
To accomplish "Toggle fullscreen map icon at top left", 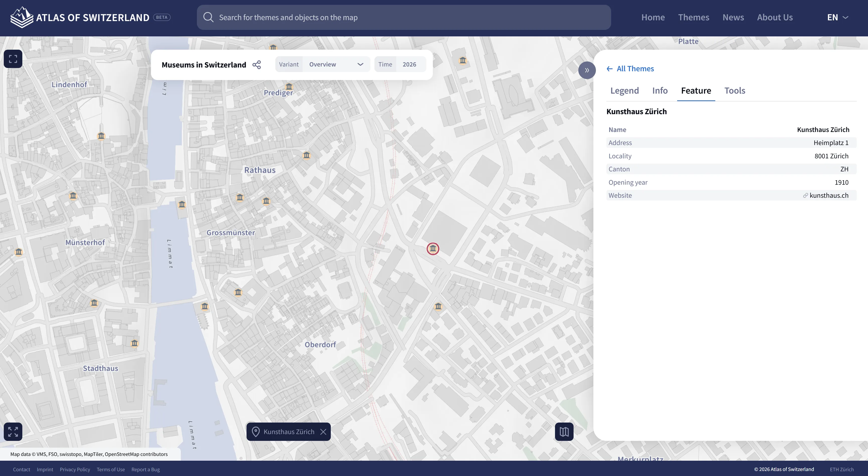I will tap(13, 59).
